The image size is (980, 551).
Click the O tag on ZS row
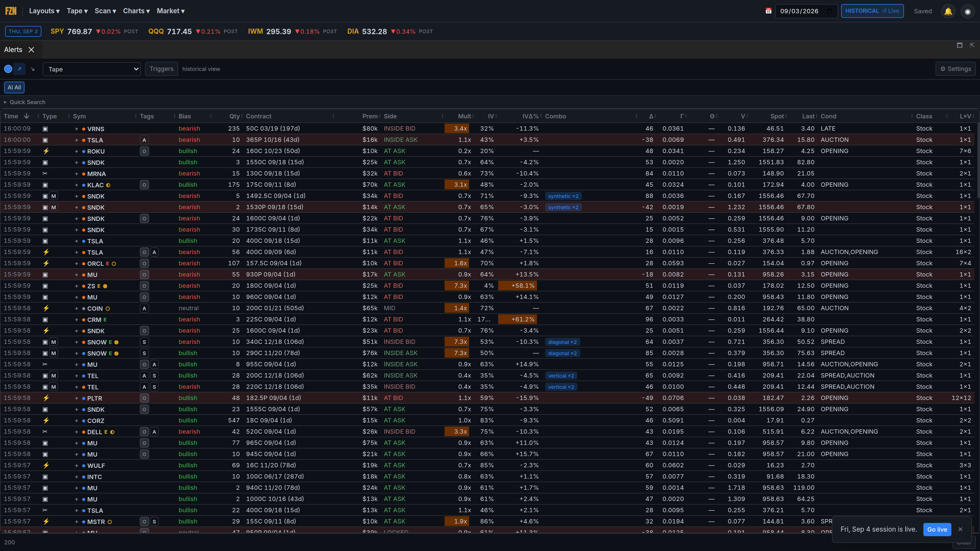coord(144,286)
